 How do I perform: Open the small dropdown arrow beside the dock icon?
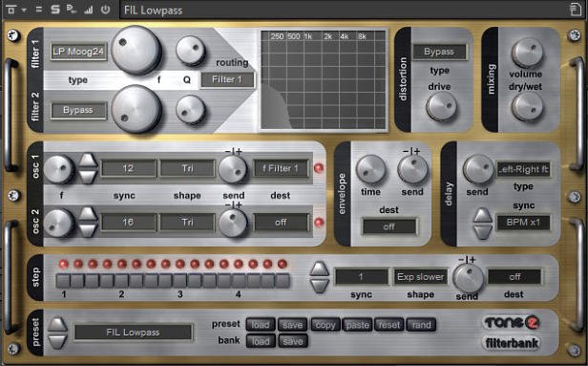24,11
